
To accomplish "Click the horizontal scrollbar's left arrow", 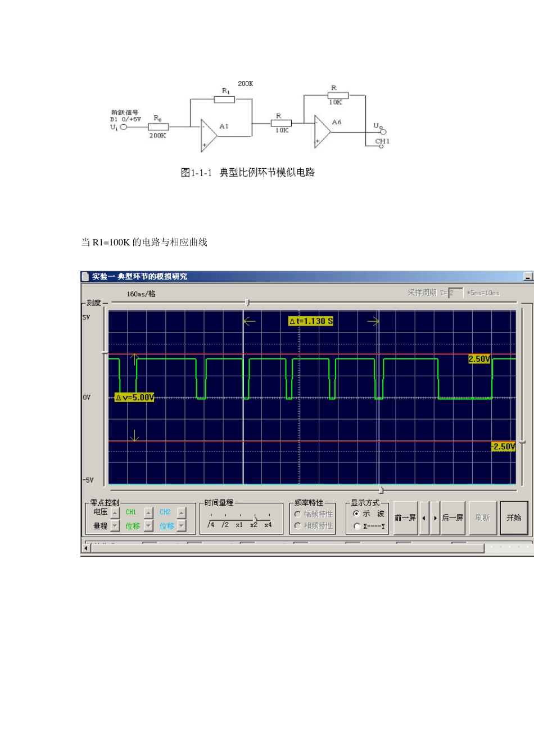I will 86,548.
